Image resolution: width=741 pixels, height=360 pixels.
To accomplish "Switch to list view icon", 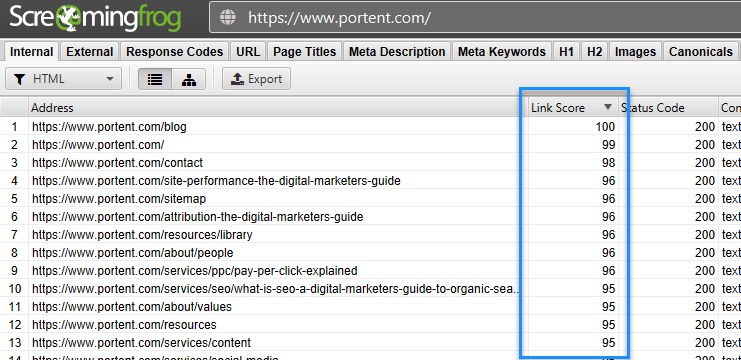I will (155, 79).
